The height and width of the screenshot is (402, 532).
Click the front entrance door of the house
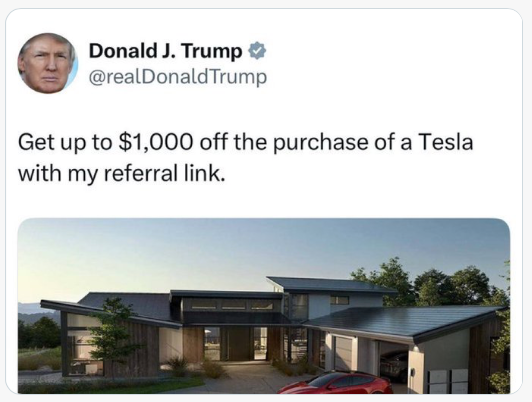[x=239, y=344]
